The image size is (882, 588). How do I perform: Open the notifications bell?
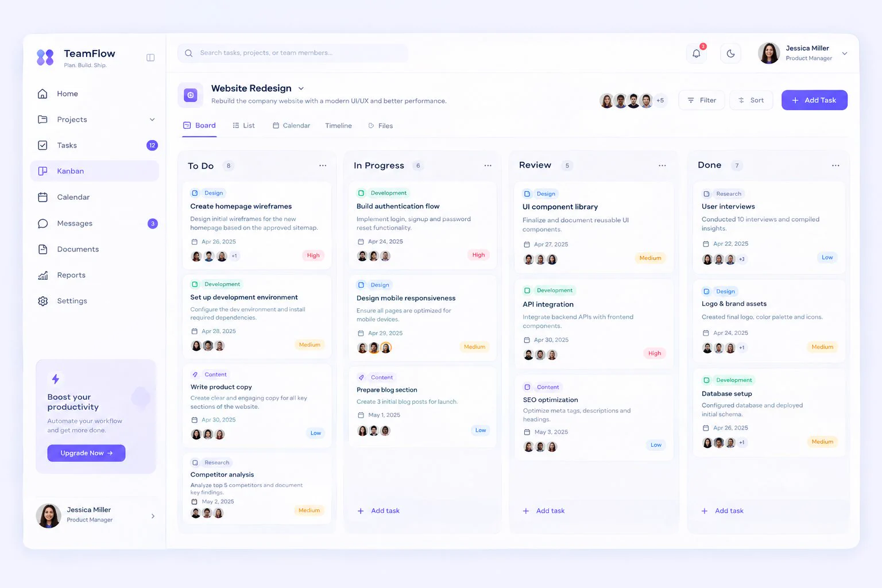[697, 53]
